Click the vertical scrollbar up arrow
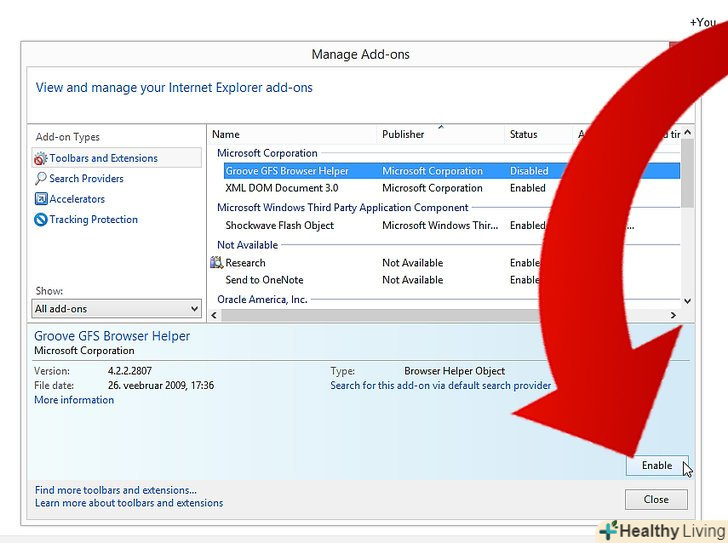The height and width of the screenshot is (543, 728). click(688, 133)
